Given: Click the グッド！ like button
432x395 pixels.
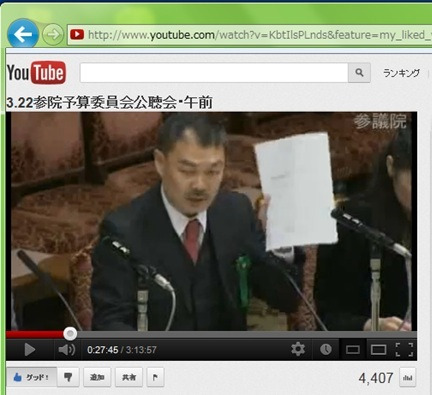Looking at the screenshot, I should [x=31, y=377].
